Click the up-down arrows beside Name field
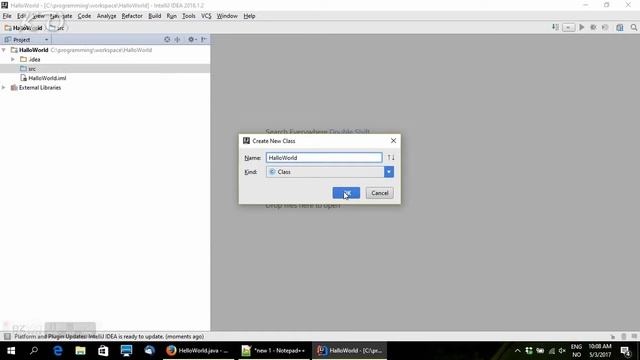Screen dimensions: 640x360 (391, 158)
